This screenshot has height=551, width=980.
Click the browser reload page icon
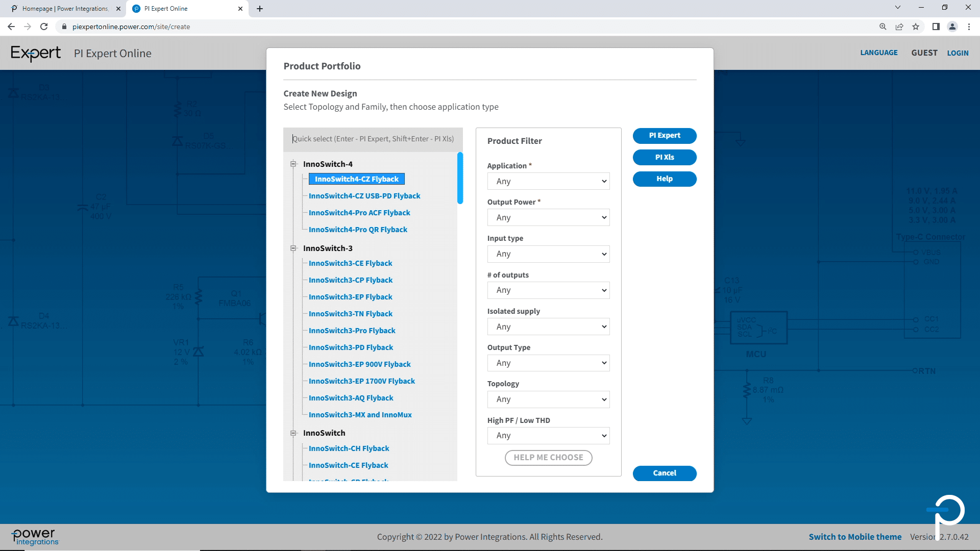44,27
